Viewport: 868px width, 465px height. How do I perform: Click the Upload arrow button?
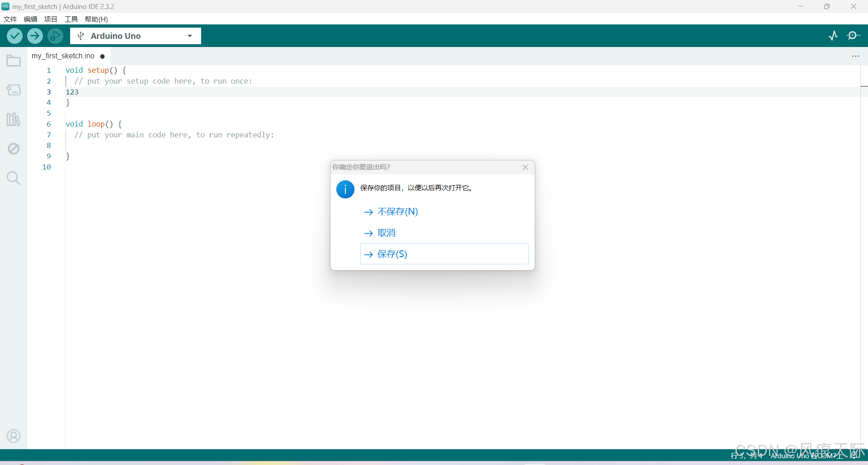[x=35, y=36]
